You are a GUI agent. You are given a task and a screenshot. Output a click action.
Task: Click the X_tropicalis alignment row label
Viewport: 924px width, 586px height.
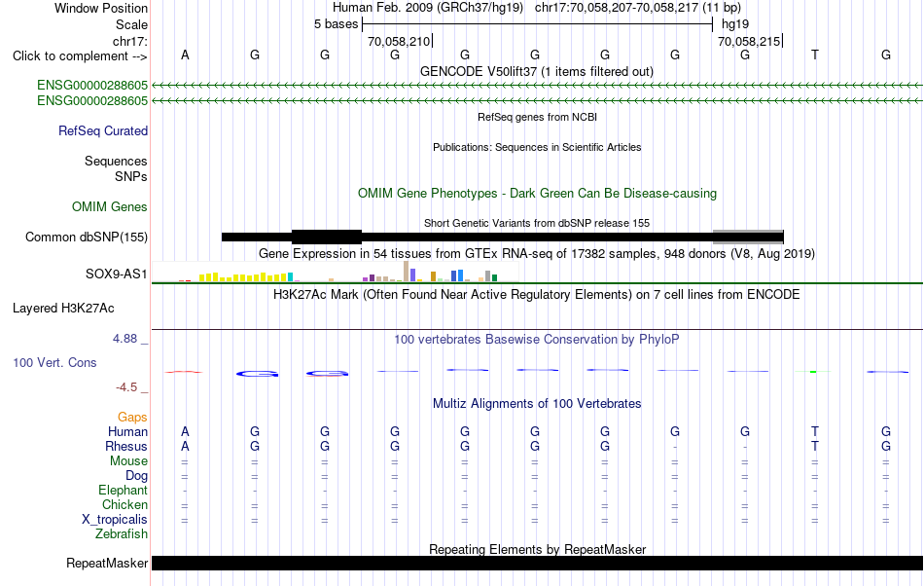click(x=115, y=520)
